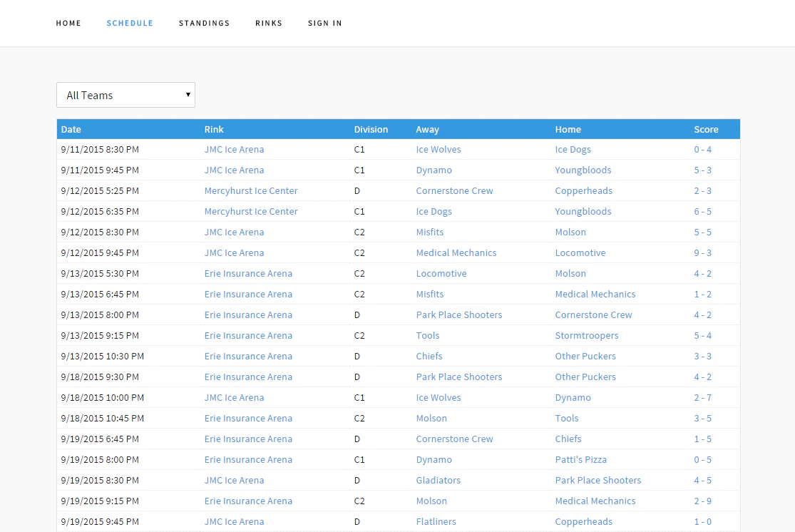Open Mercyhurst Ice Center for 9/12/2015 5:25 PM
The image size is (795, 532).
pos(251,190)
